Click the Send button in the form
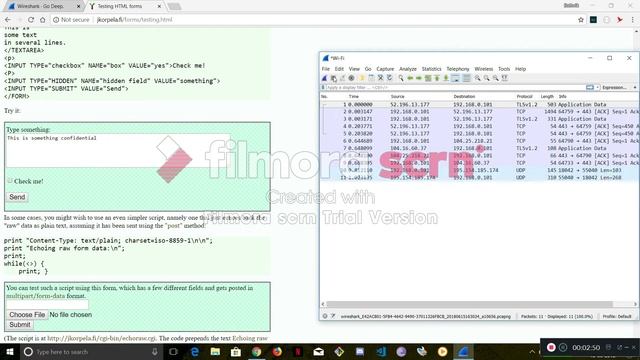This screenshot has width=640, height=360. [17, 197]
